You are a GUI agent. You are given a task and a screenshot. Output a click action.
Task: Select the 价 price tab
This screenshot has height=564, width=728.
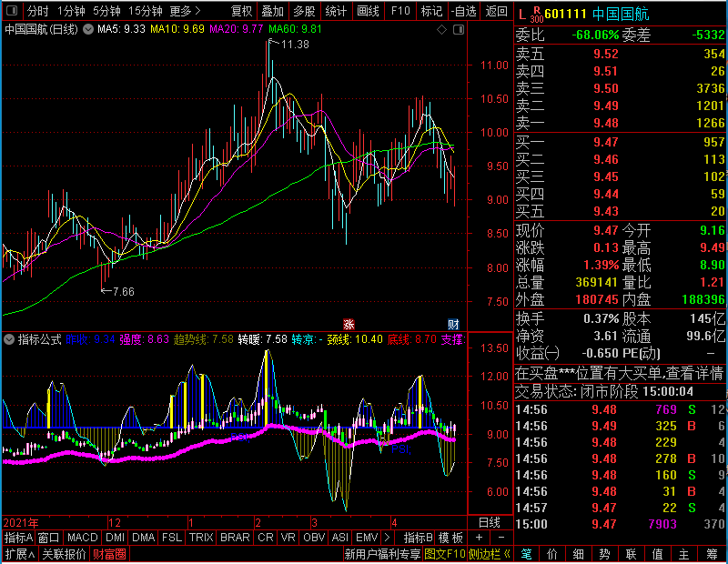coord(552,554)
